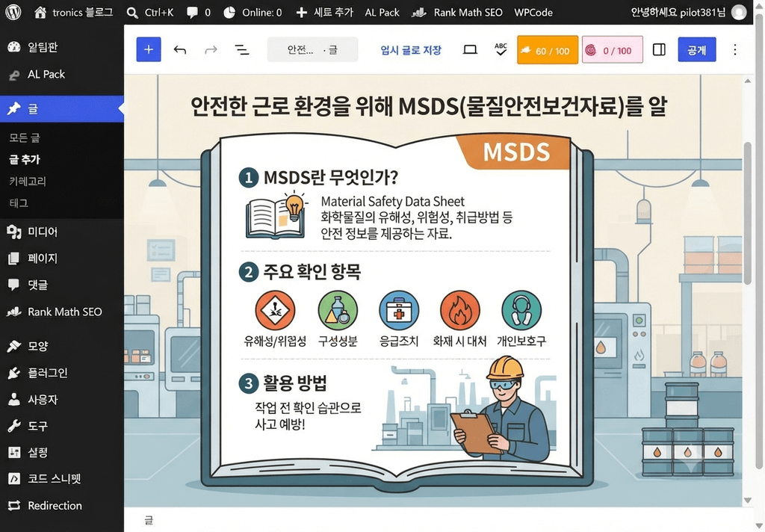Open 사용자 users menu
Image resolution: width=765 pixels, height=532 pixels.
coord(62,399)
